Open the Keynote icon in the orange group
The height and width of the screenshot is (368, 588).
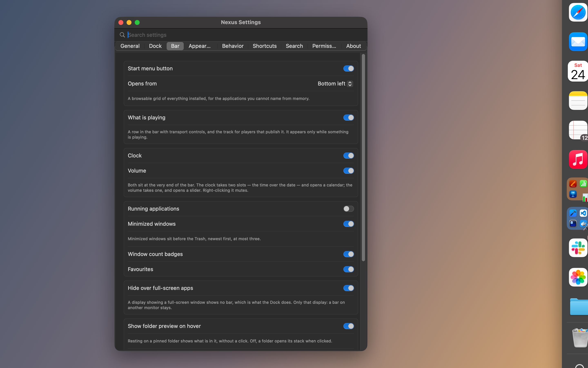(573, 194)
